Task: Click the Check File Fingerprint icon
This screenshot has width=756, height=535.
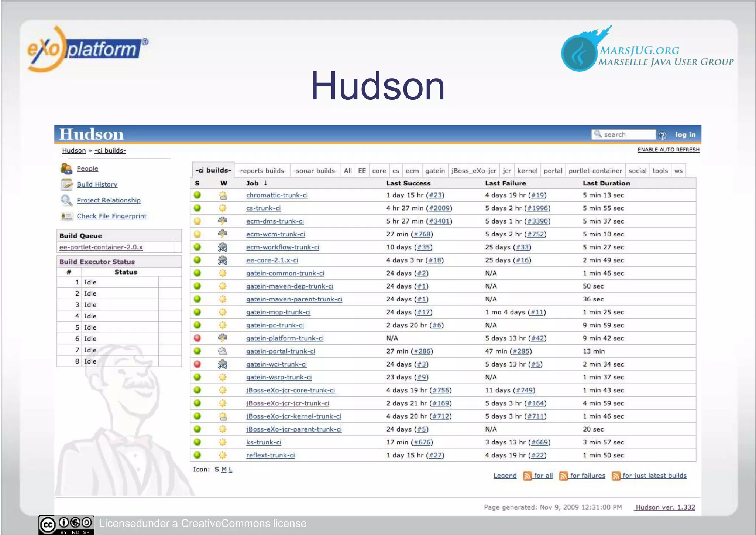Action: [x=66, y=216]
